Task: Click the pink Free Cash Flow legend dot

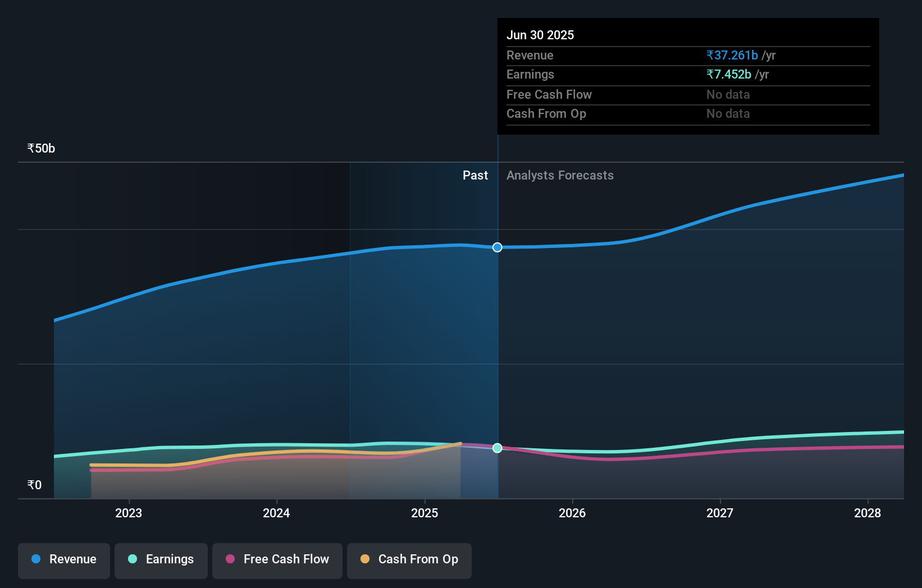Action: point(230,559)
